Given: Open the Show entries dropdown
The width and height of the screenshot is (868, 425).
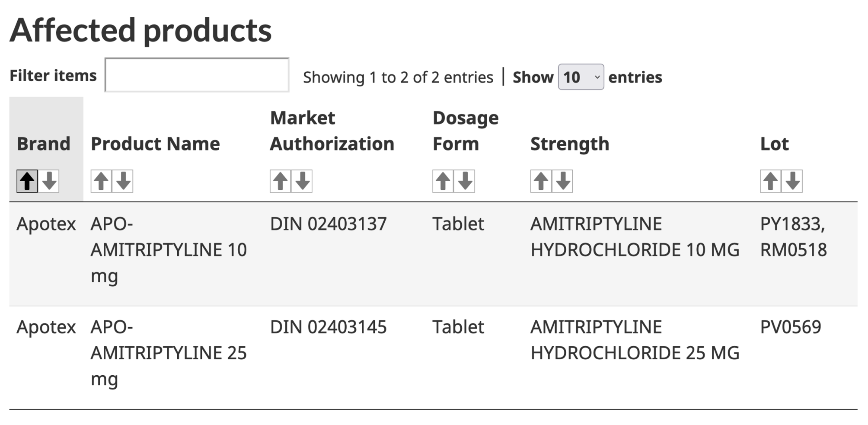Looking at the screenshot, I should point(581,77).
